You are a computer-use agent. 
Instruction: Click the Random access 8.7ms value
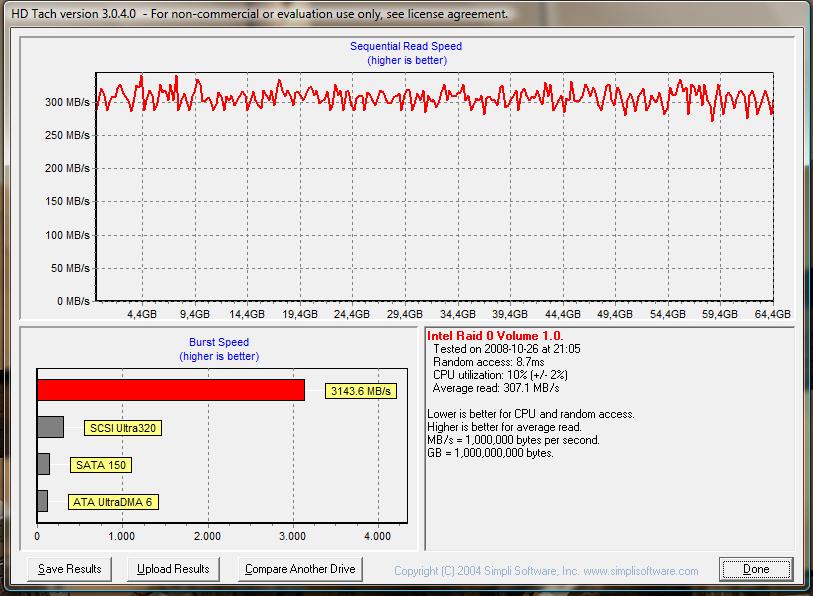(488, 362)
